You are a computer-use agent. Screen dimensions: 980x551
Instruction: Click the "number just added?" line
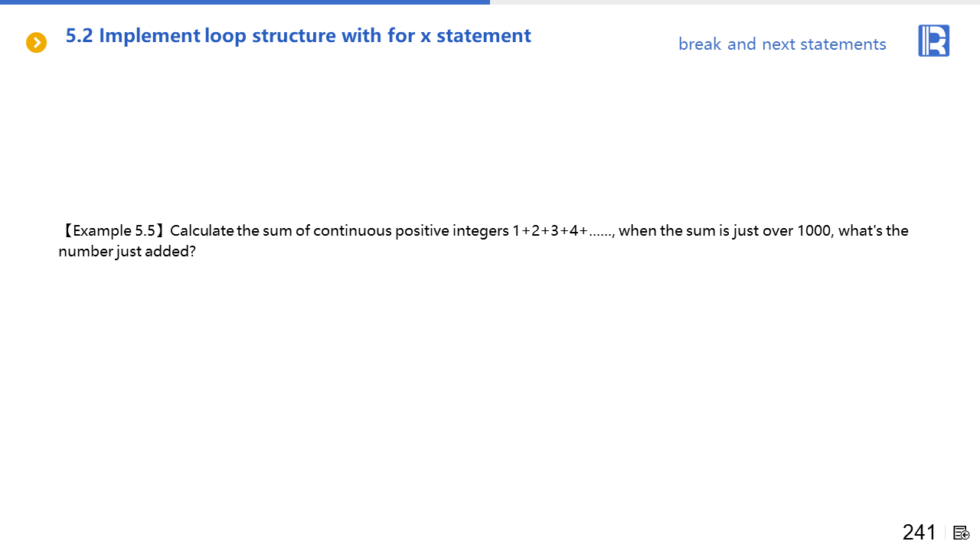pyautogui.click(x=127, y=251)
